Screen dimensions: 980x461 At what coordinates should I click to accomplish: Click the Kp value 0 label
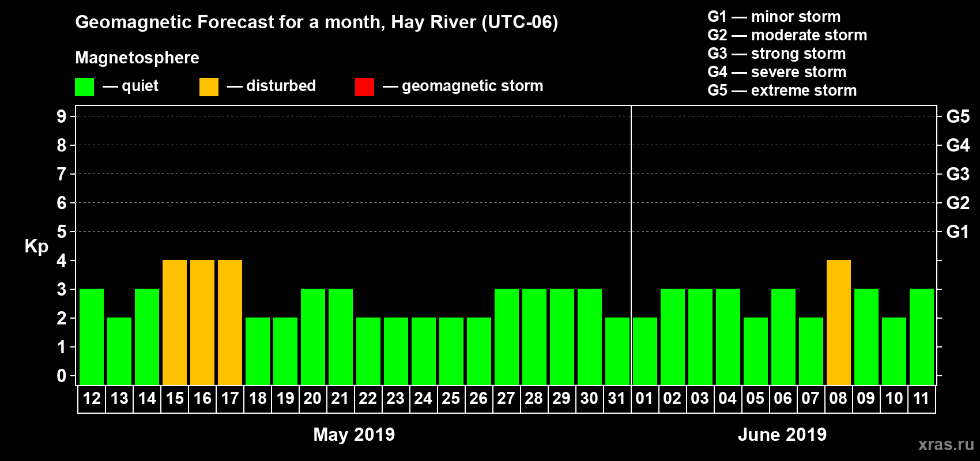point(62,376)
